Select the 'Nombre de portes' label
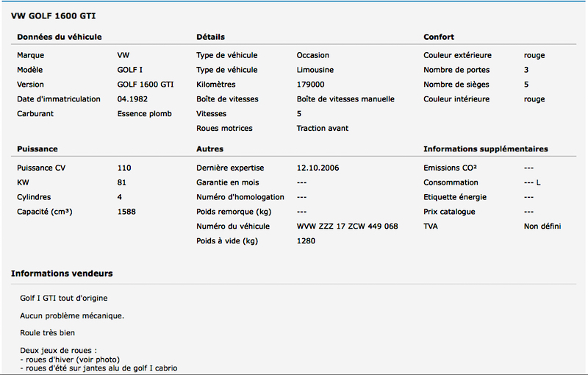Viewport: 588px width, 375px height. pyautogui.click(x=456, y=70)
